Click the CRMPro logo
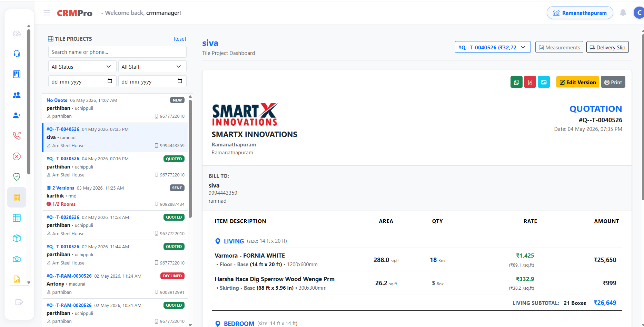This screenshot has width=644, height=327. click(x=75, y=13)
